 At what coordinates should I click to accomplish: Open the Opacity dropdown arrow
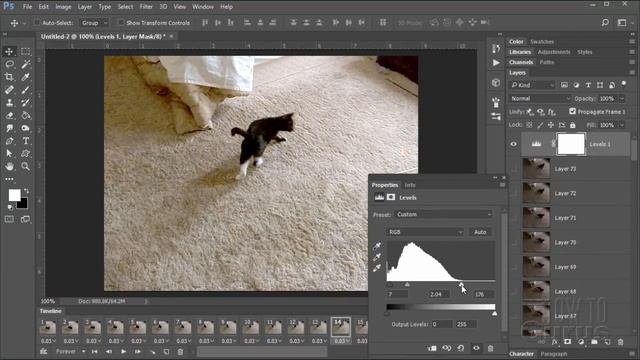[x=622, y=98]
